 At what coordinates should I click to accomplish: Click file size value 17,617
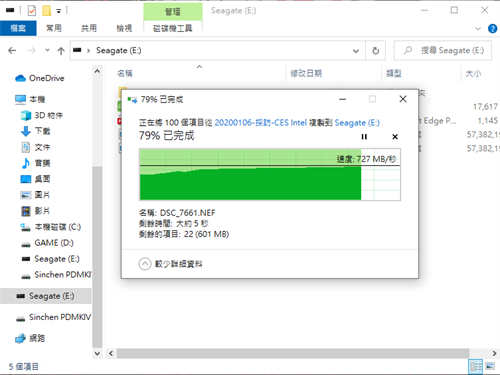(x=485, y=107)
